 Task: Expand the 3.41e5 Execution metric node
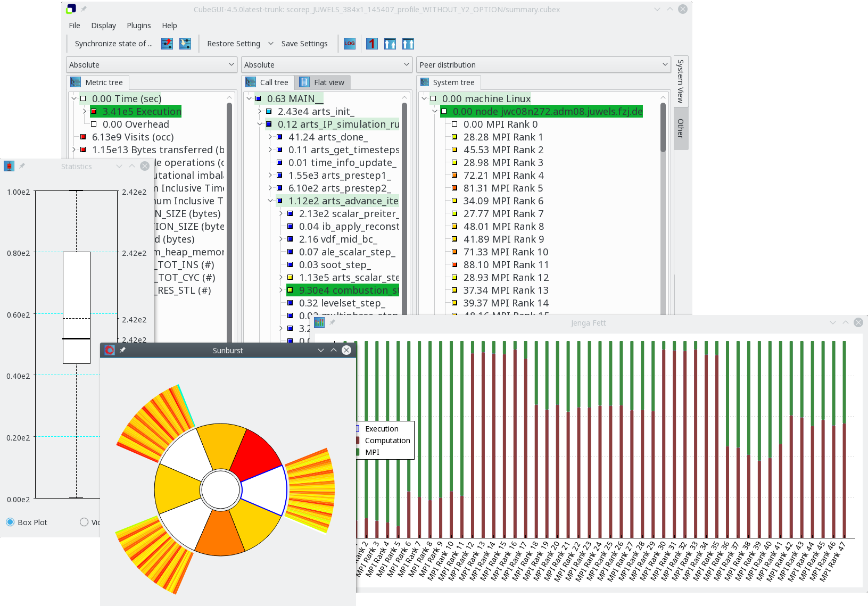pyautogui.click(x=84, y=111)
